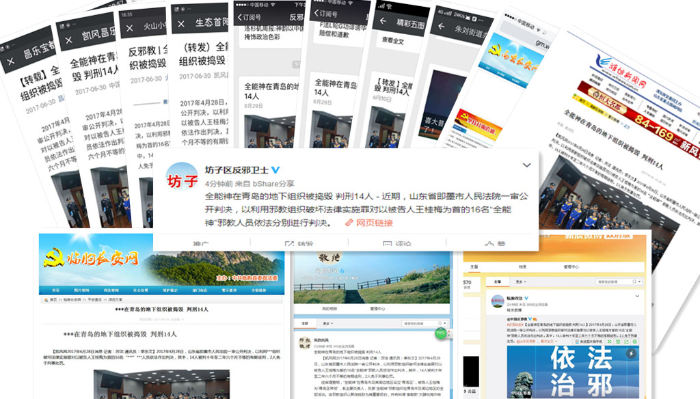This screenshot has width=700, height=399.
Task: Open the 更多 dropdown under the hillside banner
Action: [328, 323]
